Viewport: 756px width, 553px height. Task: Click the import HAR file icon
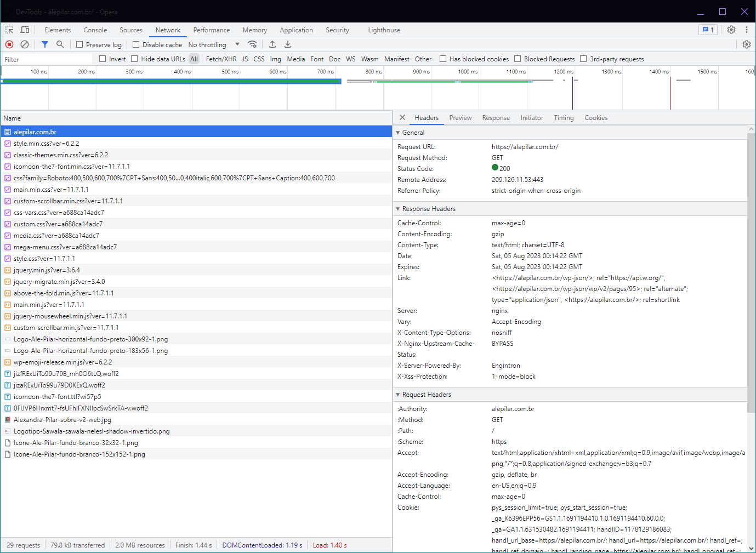coord(272,44)
